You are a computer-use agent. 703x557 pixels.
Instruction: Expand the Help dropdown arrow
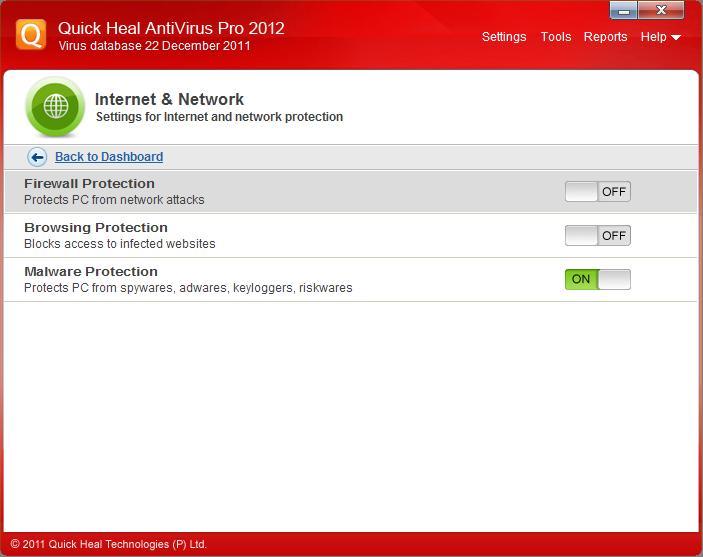[x=676, y=38]
